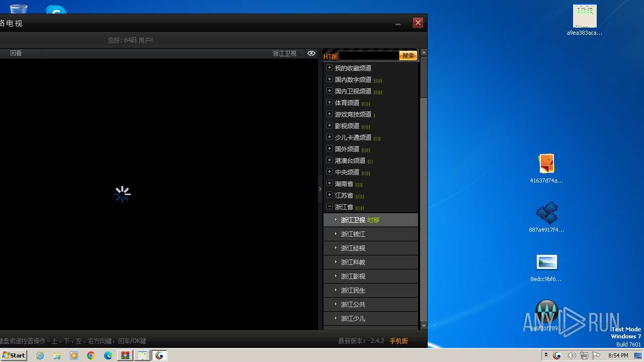Open the Skype desktop icon
The width and height of the screenshot is (644, 362).
coord(56,10)
